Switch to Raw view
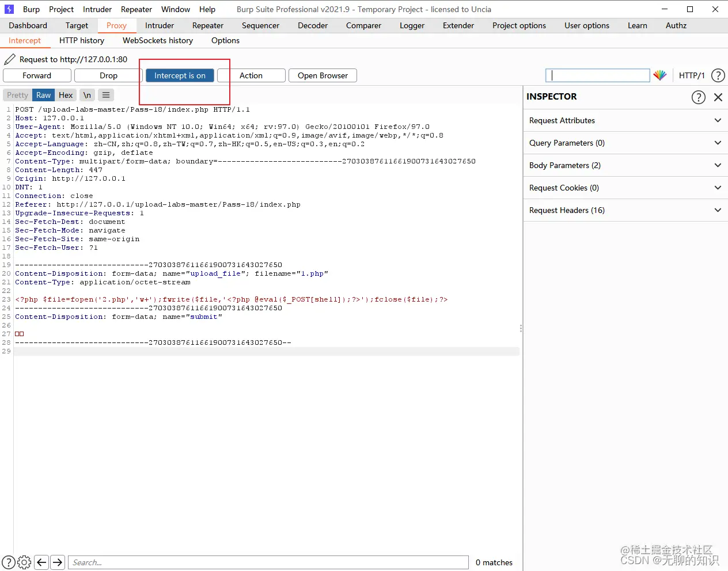The height and width of the screenshot is (571, 728). coord(44,95)
